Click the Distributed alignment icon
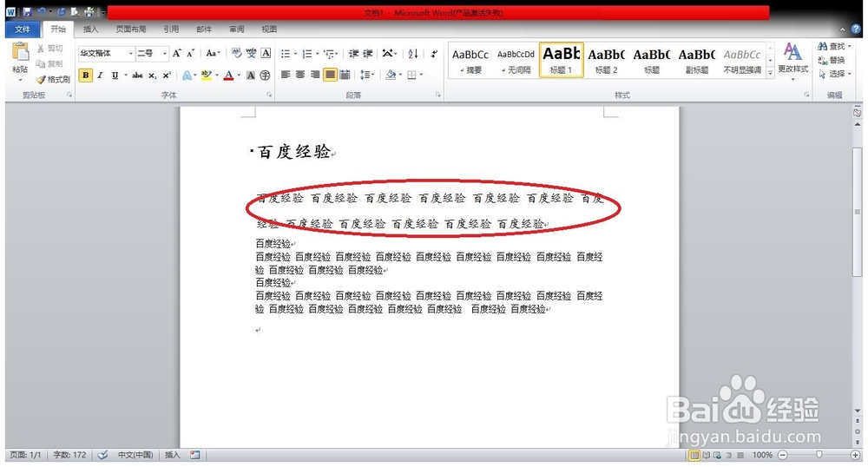This screenshot has height=467, width=868. click(345, 74)
